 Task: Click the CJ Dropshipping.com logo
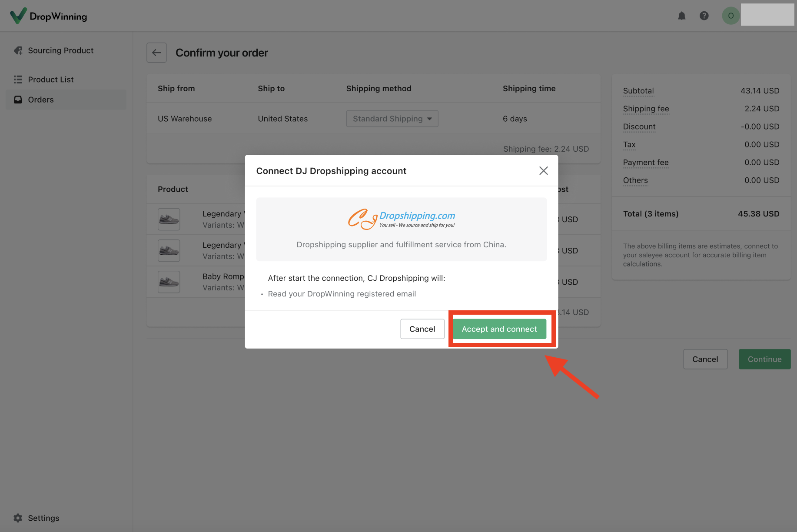coord(401,219)
